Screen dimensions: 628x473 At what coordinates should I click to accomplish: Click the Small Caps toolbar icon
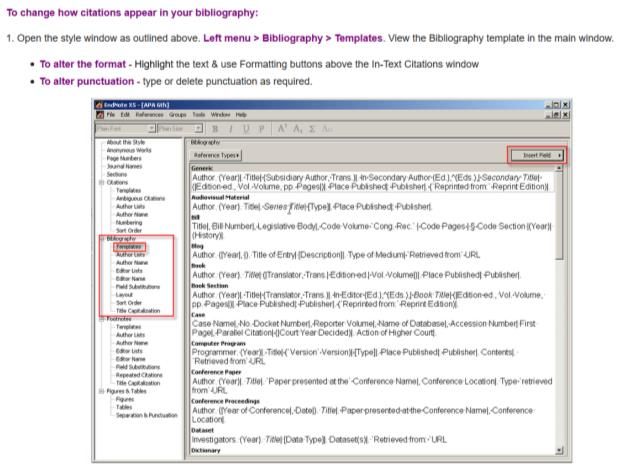point(327,129)
